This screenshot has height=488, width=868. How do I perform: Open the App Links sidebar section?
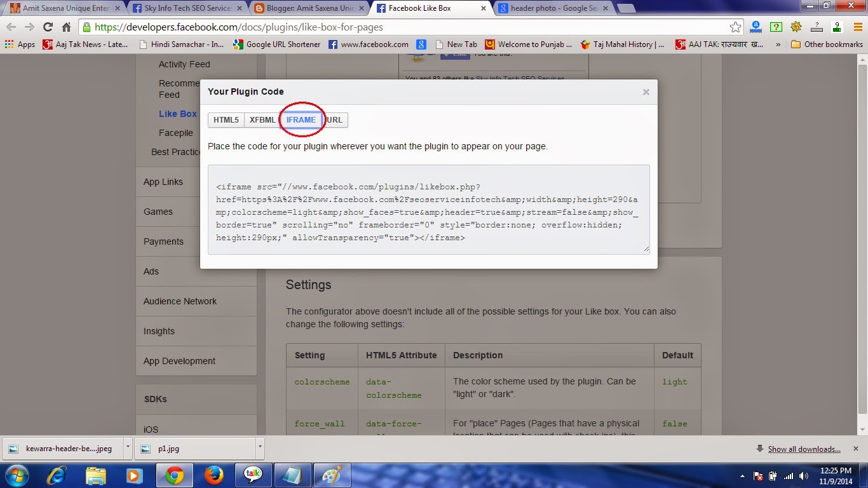(196, 182)
